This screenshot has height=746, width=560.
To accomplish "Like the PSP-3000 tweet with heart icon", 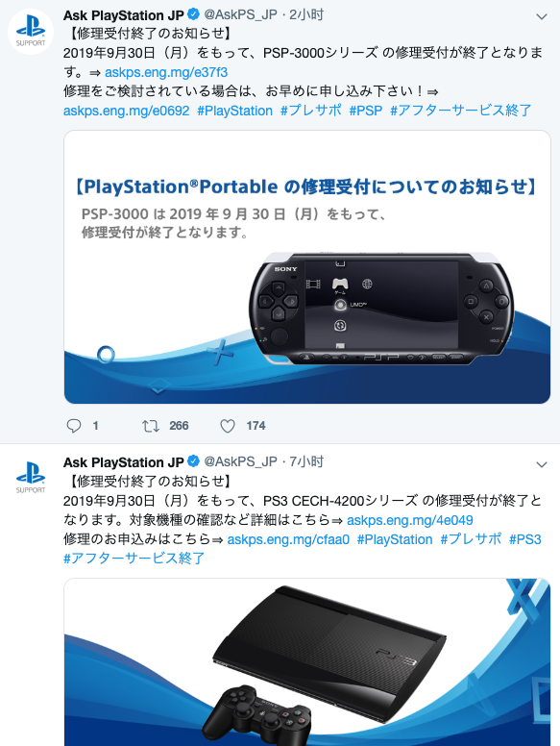I will coord(228,425).
